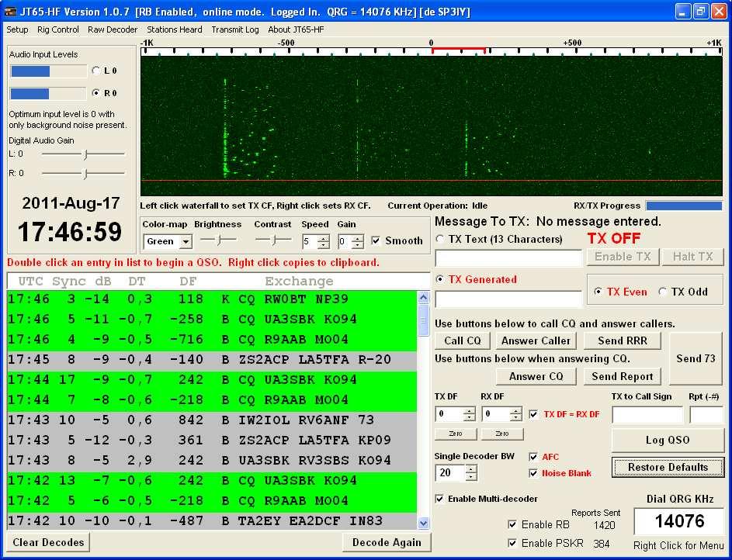This screenshot has width=732, height=560.
Task: Decrease the TX DF value
Action: click(470, 417)
